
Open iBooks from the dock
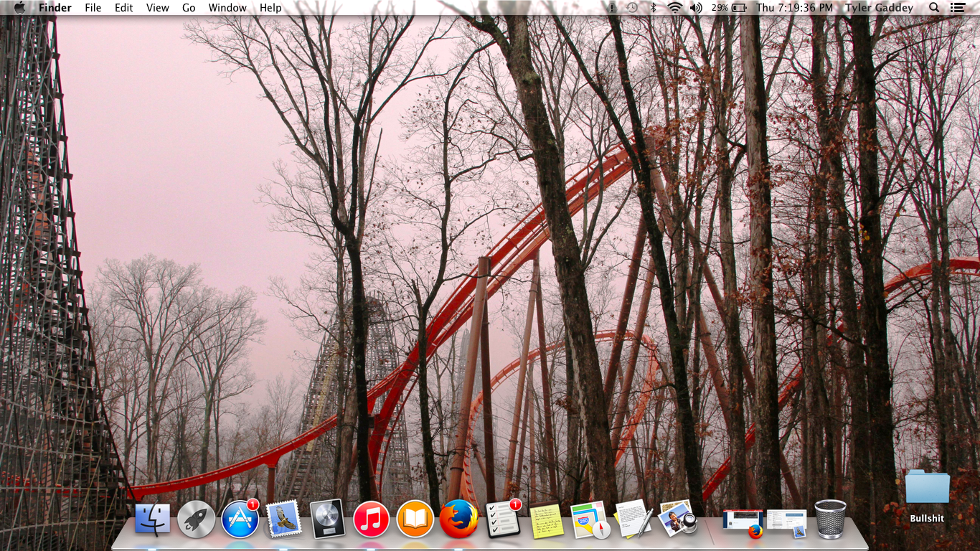pos(415,519)
